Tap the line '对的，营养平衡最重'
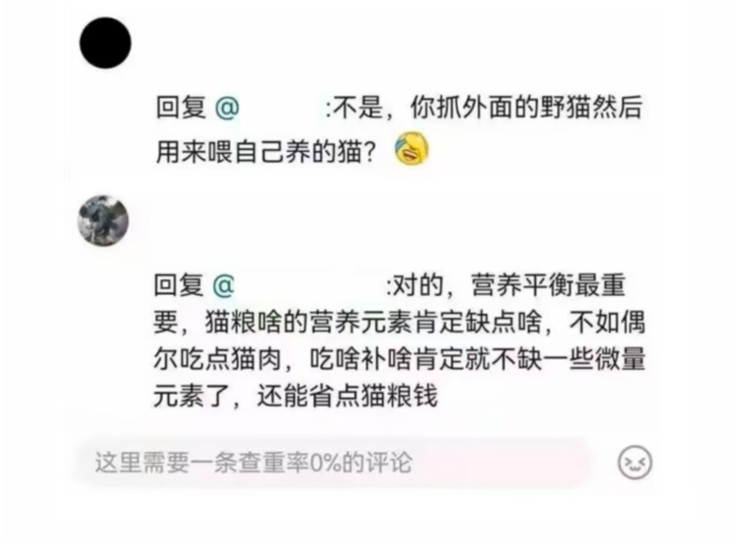The image size is (747, 560). pos(509,285)
